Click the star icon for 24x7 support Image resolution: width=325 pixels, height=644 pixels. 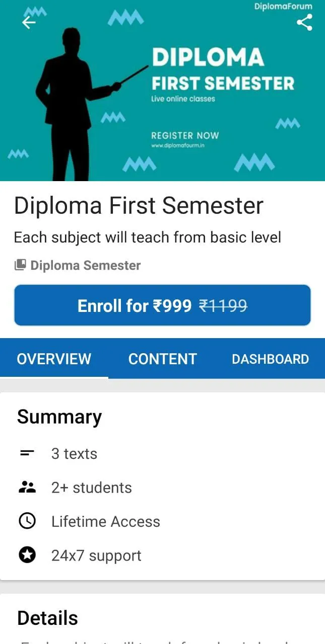(x=27, y=555)
